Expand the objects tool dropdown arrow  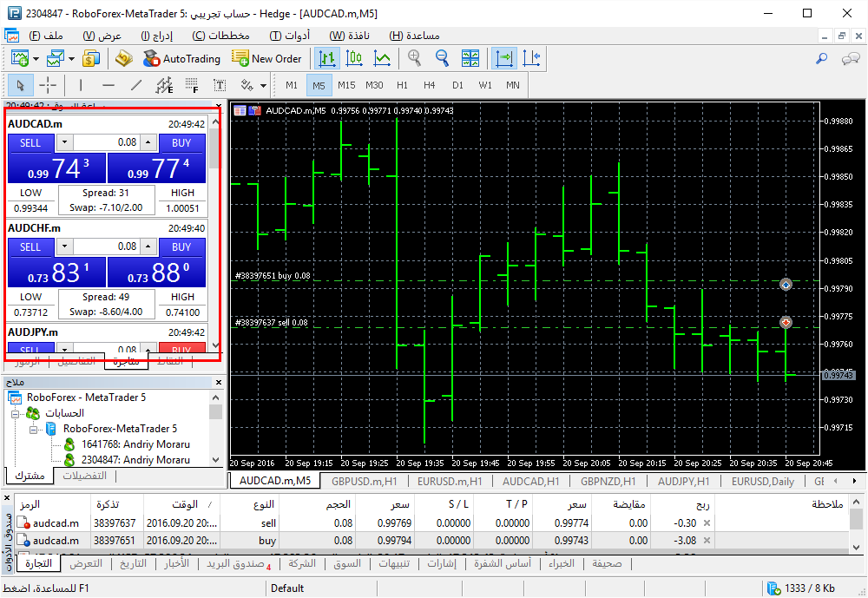263,85
